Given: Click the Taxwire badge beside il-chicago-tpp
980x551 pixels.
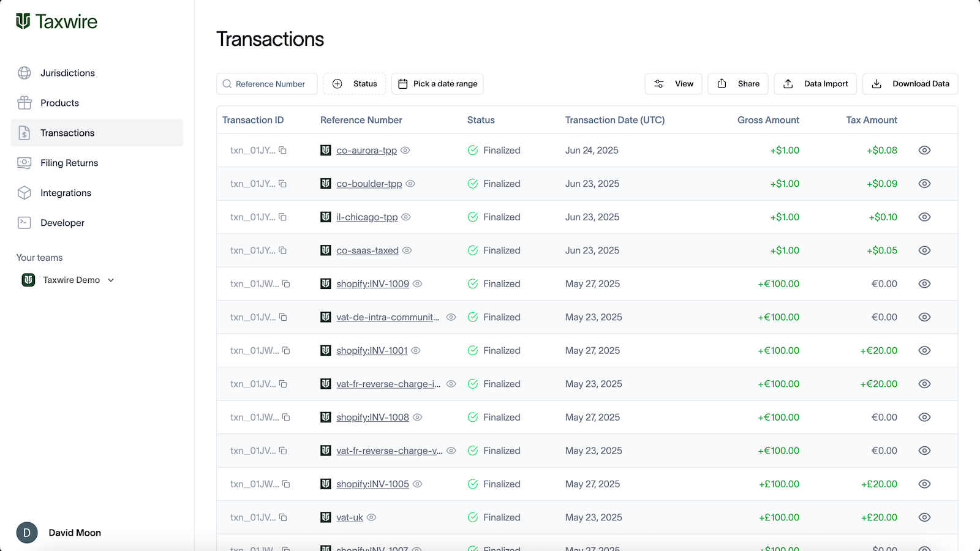Looking at the screenshot, I should [x=326, y=217].
